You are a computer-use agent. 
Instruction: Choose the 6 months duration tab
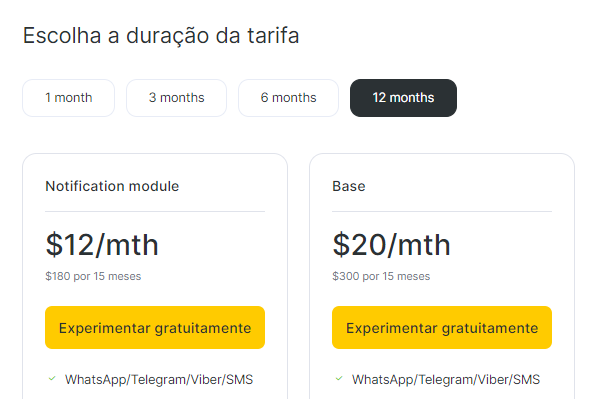[x=288, y=98]
